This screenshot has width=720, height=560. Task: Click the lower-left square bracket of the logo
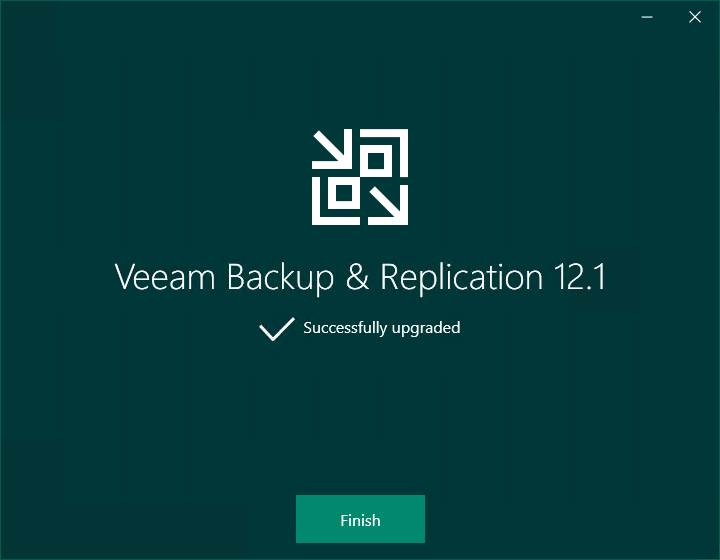[336, 201]
